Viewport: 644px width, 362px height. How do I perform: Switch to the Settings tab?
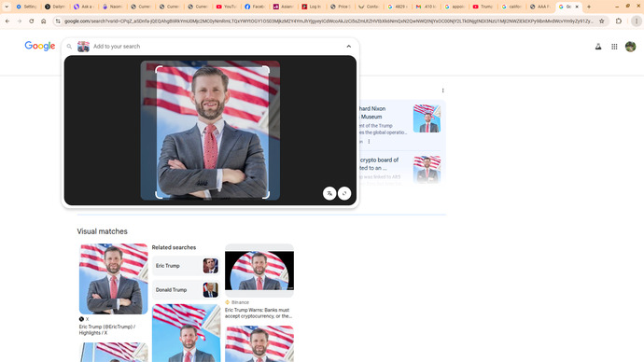pyautogui.click(x=26, y=7)
